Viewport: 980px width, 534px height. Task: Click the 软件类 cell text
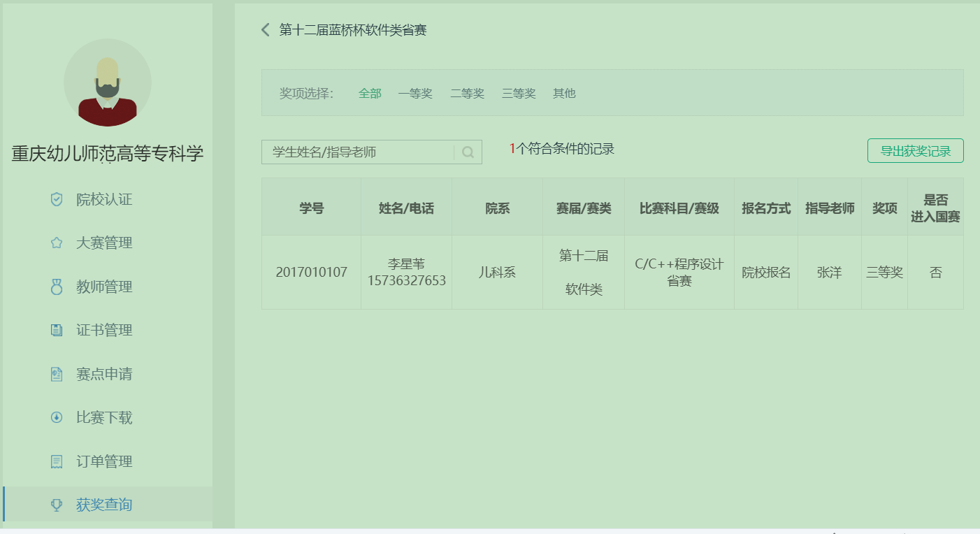point(584,289)
